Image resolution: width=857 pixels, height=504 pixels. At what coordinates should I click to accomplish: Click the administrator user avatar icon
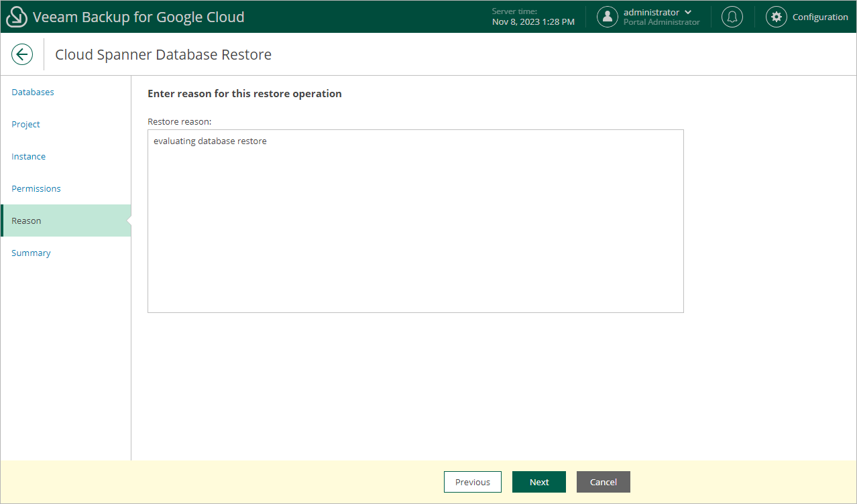(608, 17)
